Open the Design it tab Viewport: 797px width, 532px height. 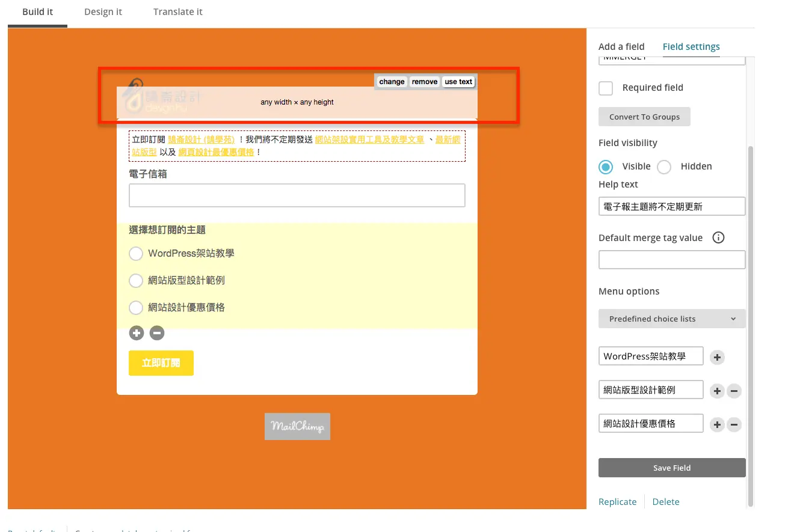pyautogui.click(x=103, y=12)
